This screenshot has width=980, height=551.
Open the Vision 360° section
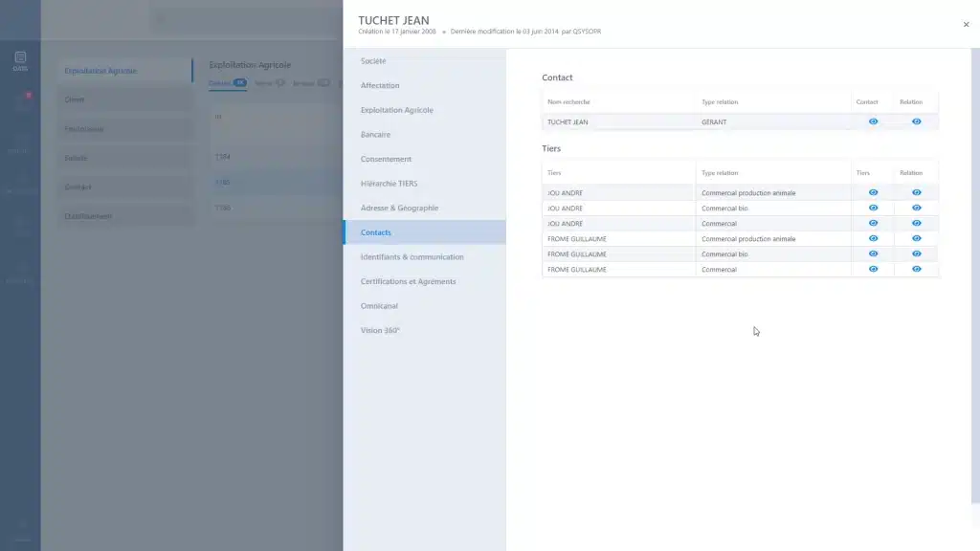click(x=380, y=331)
